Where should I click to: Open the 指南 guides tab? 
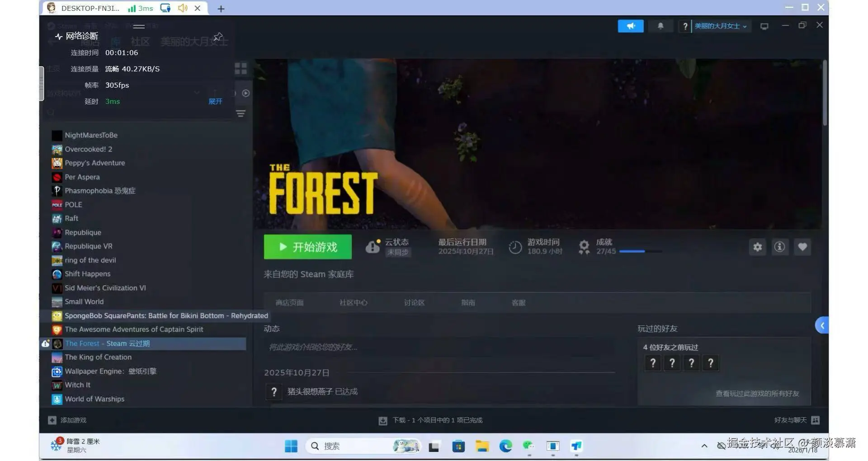click(x=468, y=303)
